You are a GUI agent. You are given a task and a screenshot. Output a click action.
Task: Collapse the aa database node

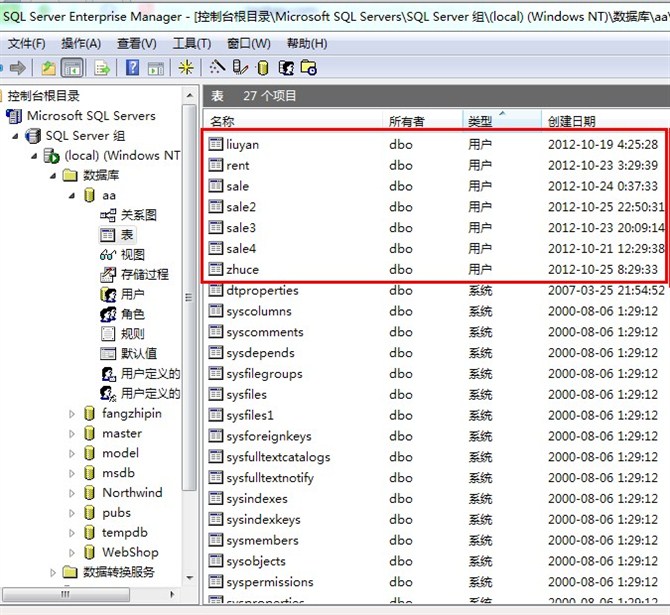pyautogui.click(x=72, y=196)
